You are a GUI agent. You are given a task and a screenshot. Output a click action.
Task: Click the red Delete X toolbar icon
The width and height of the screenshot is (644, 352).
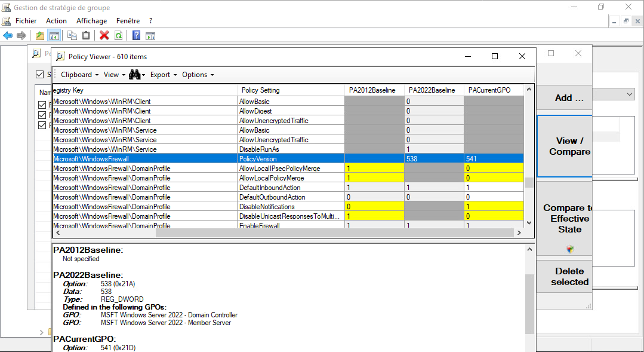[104, 36]
